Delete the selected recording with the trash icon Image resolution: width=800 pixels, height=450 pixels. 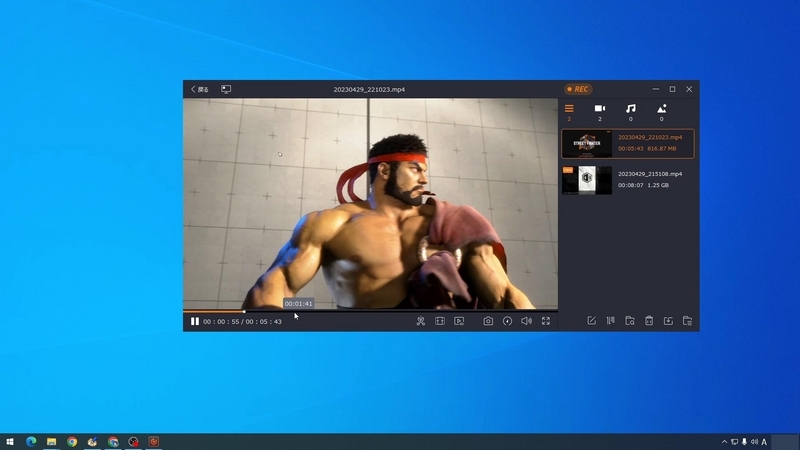(649, 320)
